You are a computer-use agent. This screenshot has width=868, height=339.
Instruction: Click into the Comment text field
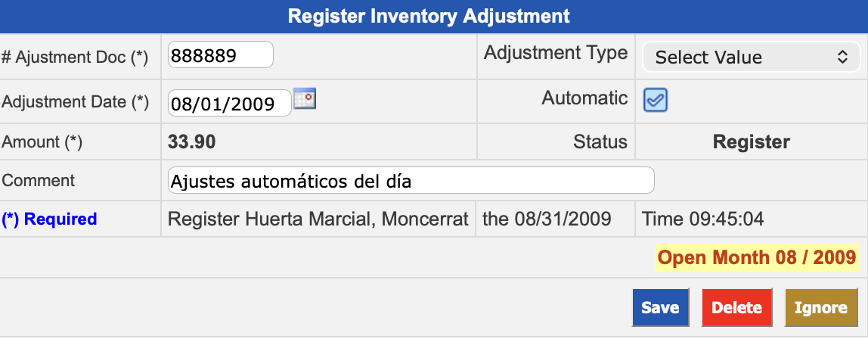[x=411, y=181]
